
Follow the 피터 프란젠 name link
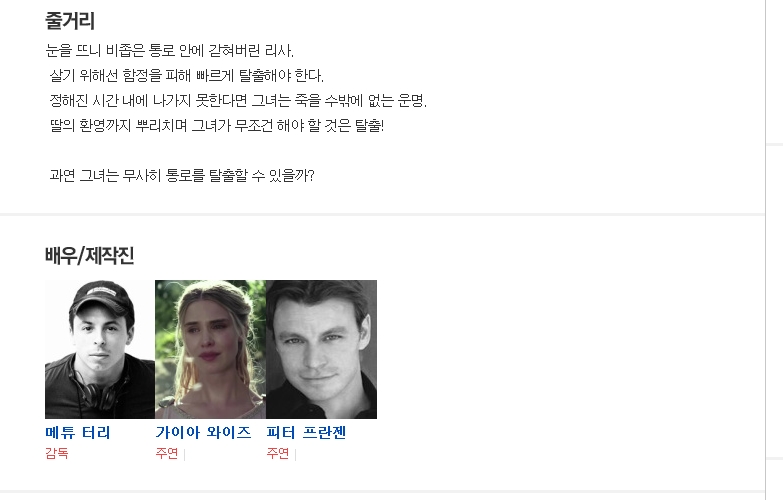click(x=306, y=433)
